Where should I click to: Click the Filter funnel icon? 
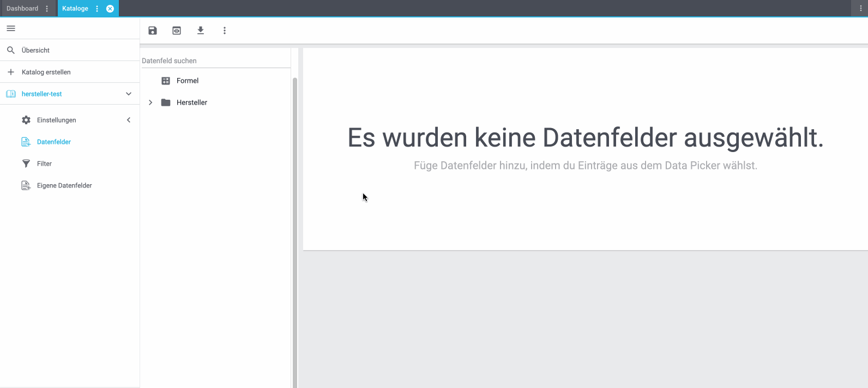point(26,163)
